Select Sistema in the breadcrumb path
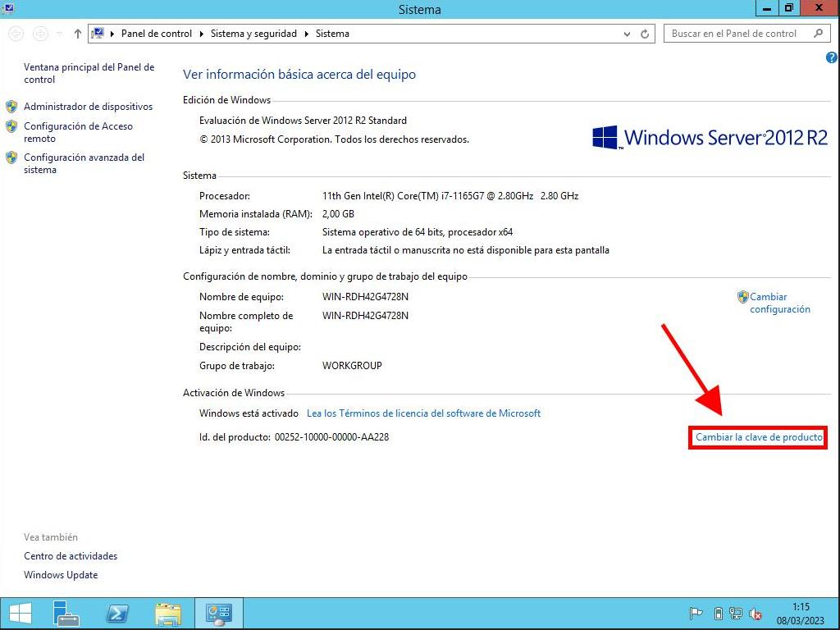Screen dimensions: 840x630 (x=332, y=33)
